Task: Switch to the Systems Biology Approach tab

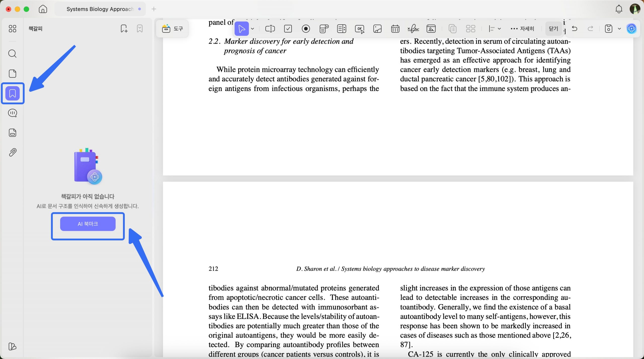Action: [x=100, y=9]
